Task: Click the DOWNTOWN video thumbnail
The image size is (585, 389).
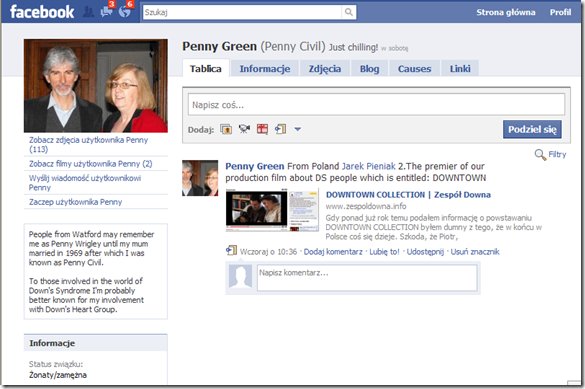Action: point(272,210)
